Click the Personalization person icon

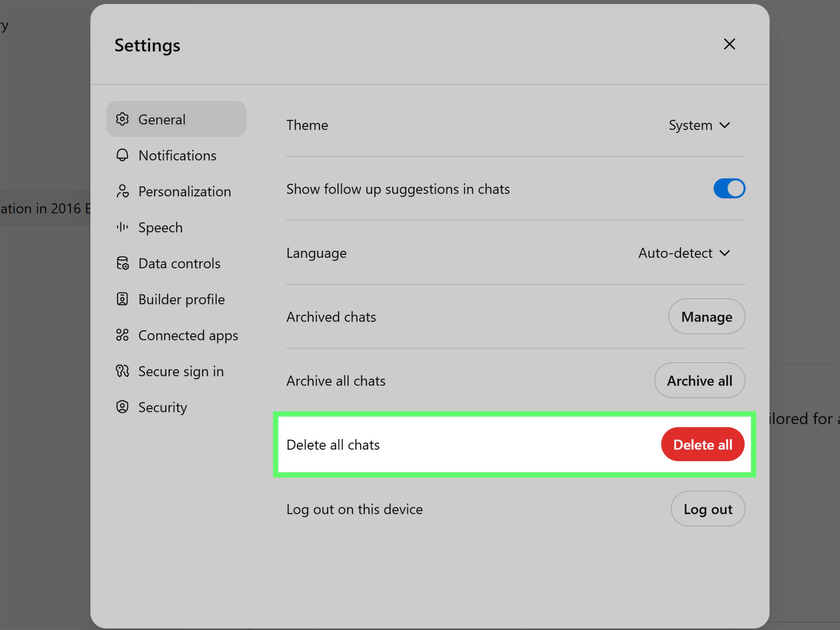[x=122, y=191]
